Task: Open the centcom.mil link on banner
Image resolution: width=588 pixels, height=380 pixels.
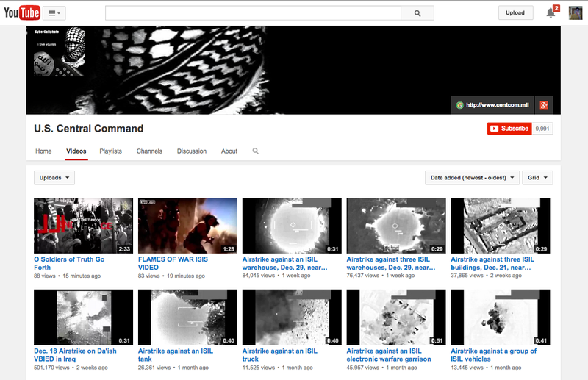Action: pyautogui.click(x=492, y=105)
